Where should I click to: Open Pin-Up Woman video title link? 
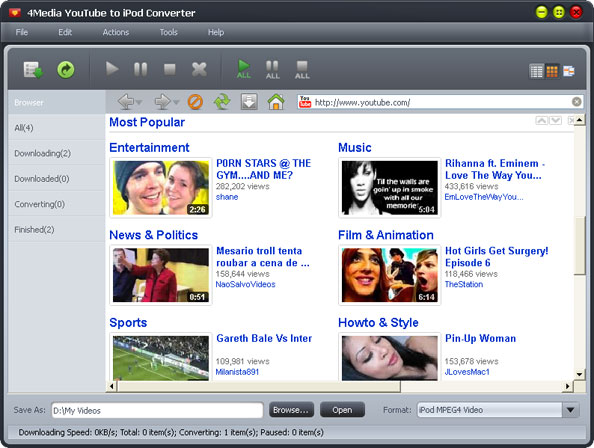tap(480, 338)
